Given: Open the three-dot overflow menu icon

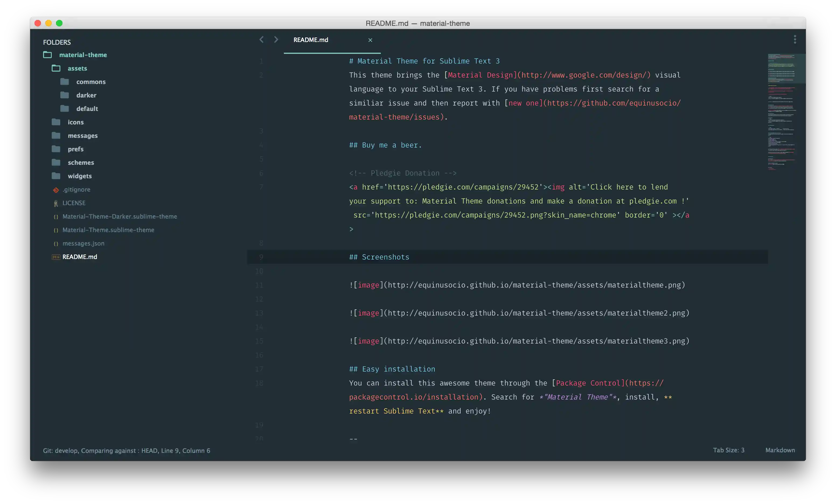Looking at the screenshot, I should [x=795, y=40].
